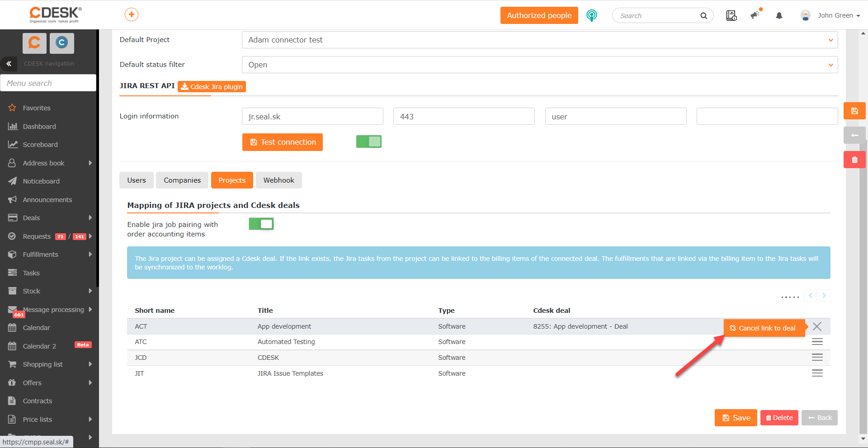Switch to the Users tab
The width and height of the screenshot is (868, 448).
137,180
